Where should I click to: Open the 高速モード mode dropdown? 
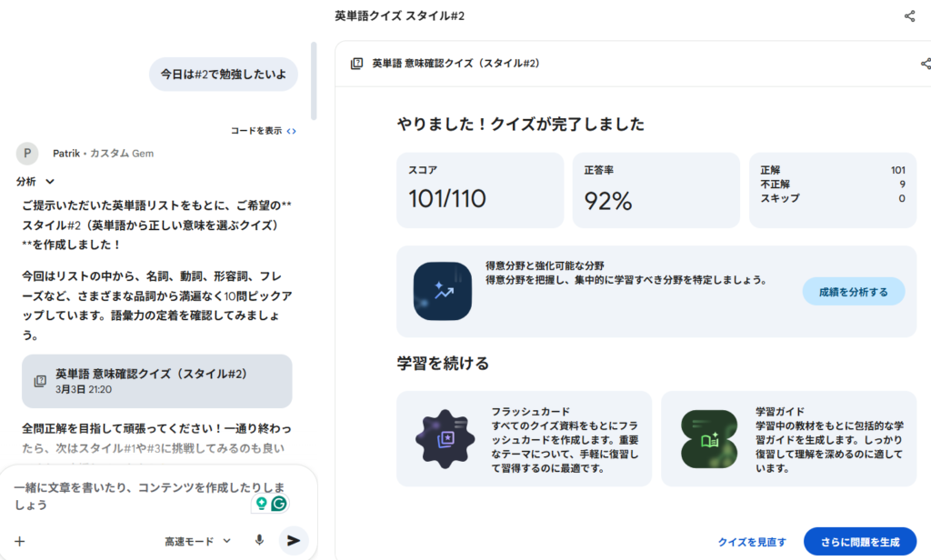tap(197, 541)
